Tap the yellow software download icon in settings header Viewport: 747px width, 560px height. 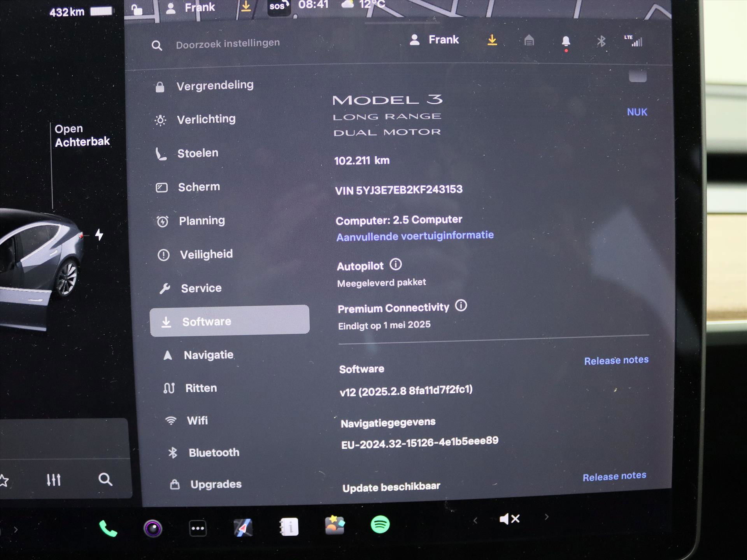click(492, 40)
